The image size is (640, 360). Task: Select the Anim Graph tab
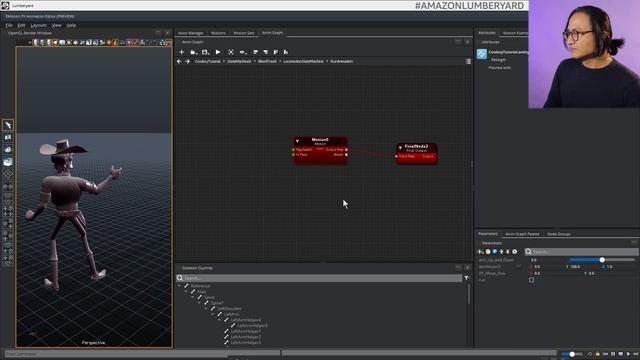[272, 33]
